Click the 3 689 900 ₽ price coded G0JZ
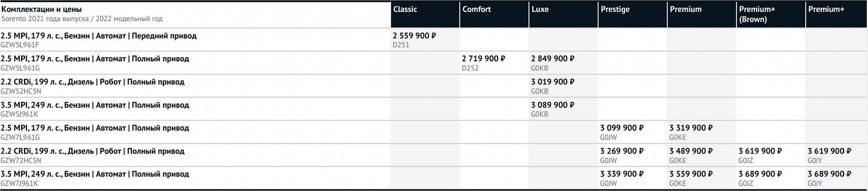868x191 pixels. pyautogui.click(x=760, y=174)
